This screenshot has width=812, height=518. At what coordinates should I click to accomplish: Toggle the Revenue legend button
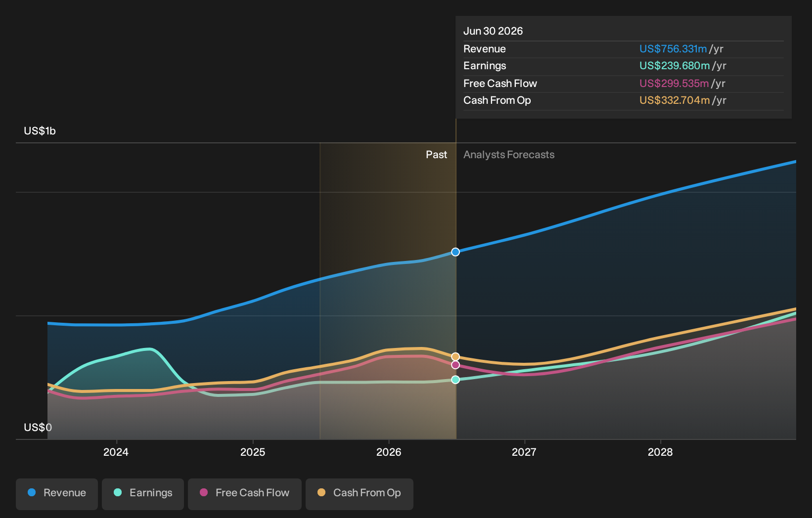(57, 494)
